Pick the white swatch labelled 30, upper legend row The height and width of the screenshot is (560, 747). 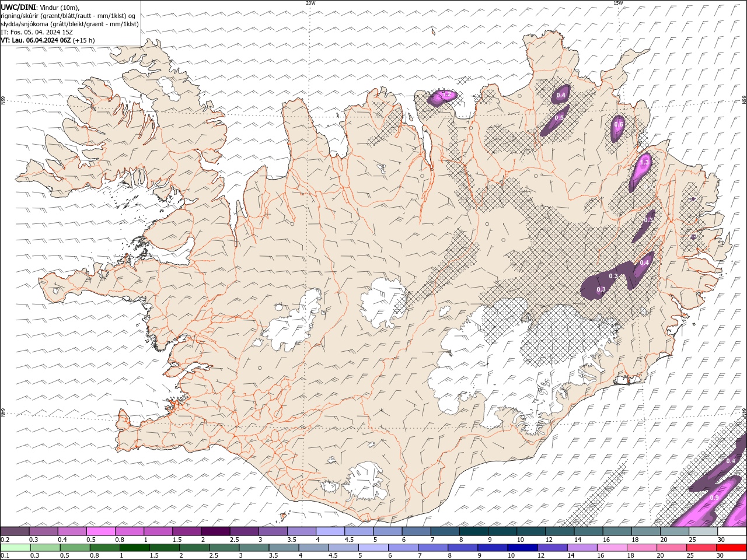tap(732, 531)
